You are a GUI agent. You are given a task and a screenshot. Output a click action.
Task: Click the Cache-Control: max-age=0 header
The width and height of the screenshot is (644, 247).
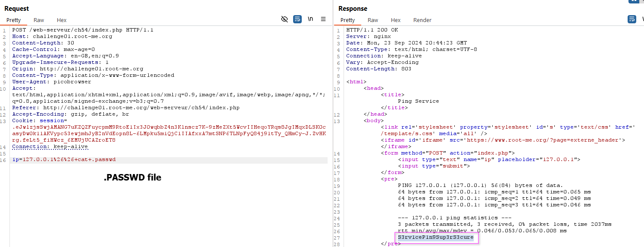point(53,49)
